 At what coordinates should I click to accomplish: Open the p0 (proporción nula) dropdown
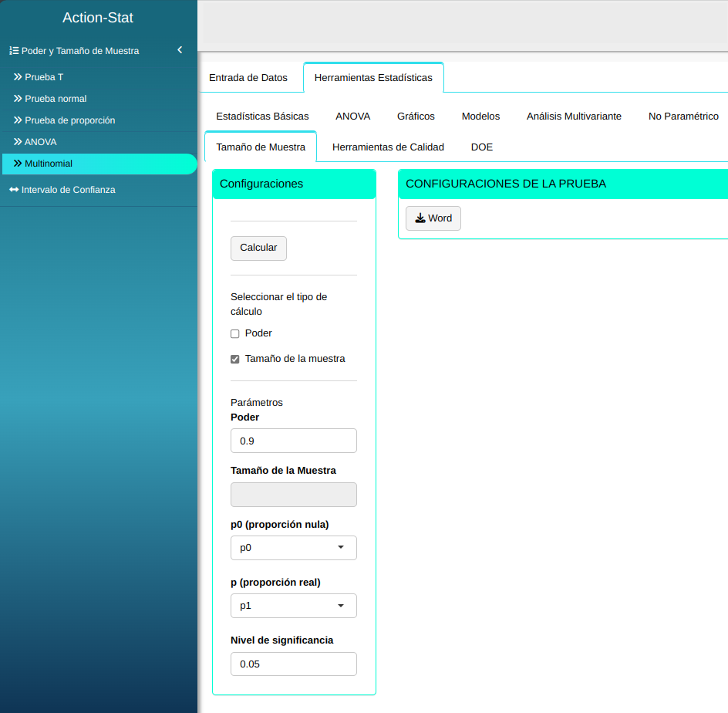(x=293, y=548)
